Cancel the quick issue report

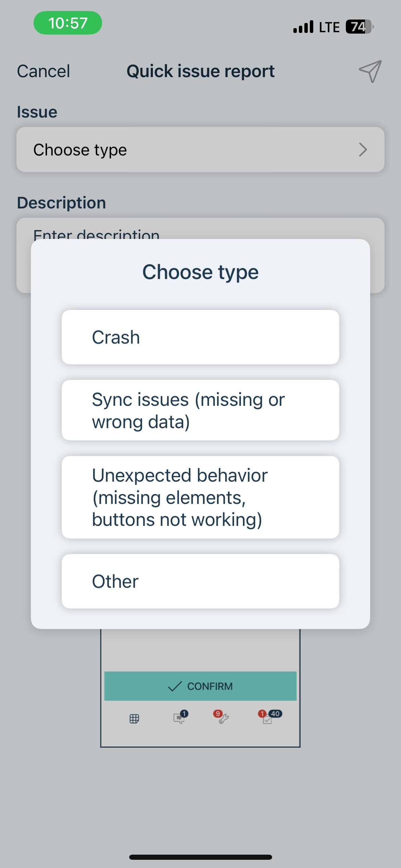tap(44, 71)
